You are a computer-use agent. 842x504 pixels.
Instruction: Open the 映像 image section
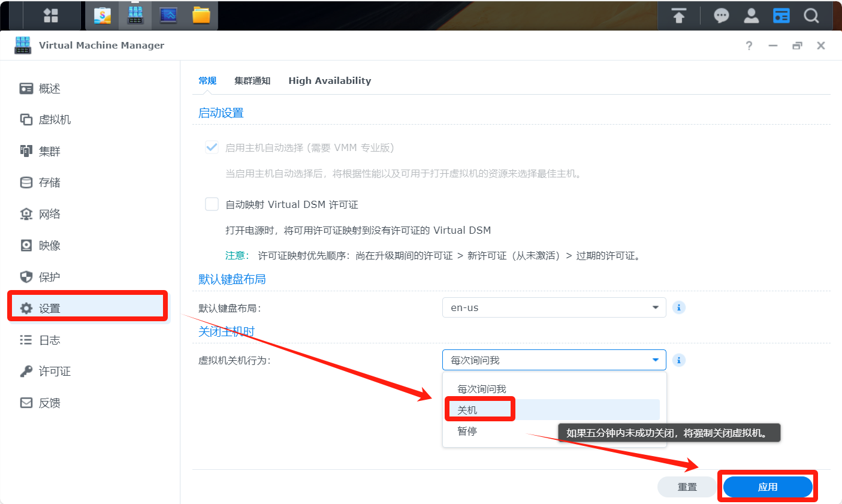[x=49, y=246]
